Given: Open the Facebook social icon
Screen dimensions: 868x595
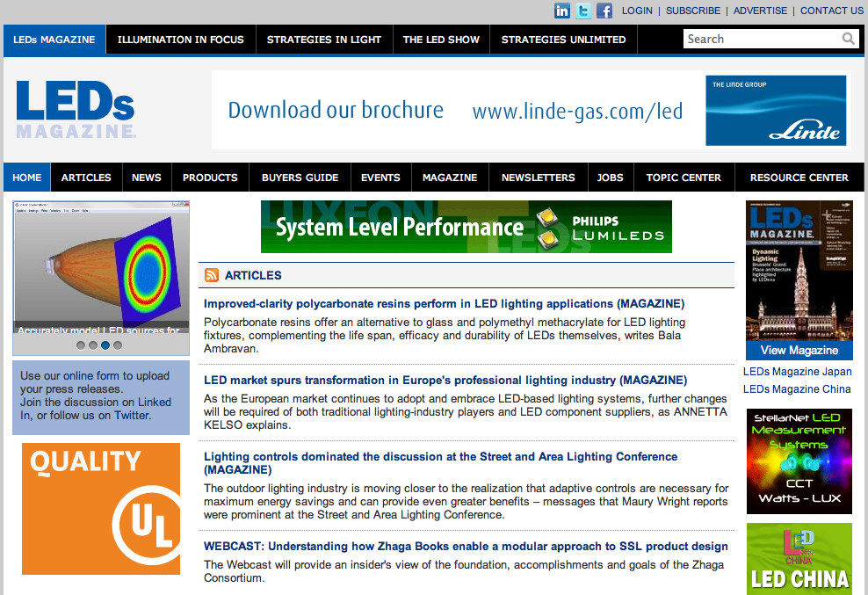Looking at the screenshot, I should coord(604,11).
